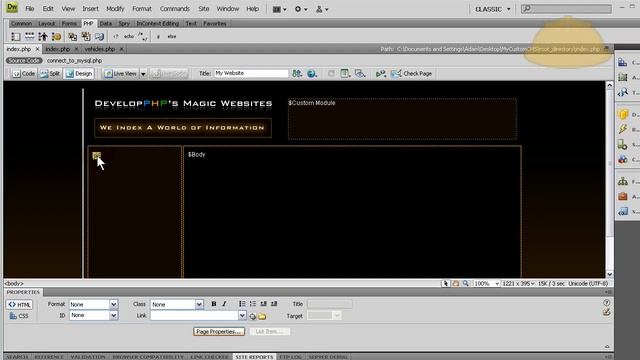The height and width of the screenshot is (360, 640).
Task: Click the $Custom Module placeholder text
Action: click(x=312, y=103)
